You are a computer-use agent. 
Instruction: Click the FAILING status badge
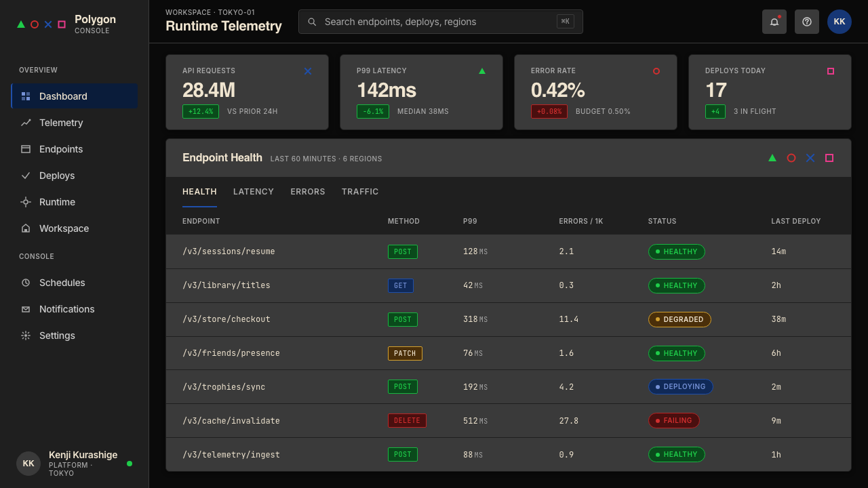click(x=673, y=420)
